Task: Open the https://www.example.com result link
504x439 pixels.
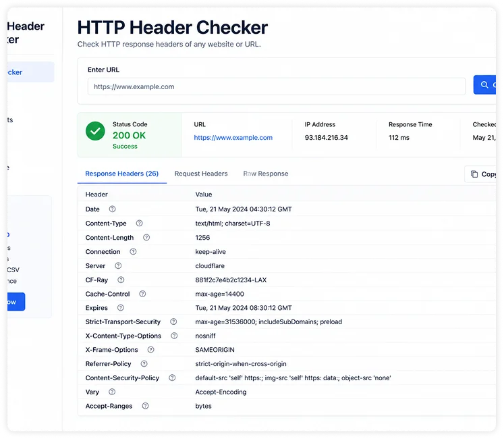Action: [x=233, y=137]
